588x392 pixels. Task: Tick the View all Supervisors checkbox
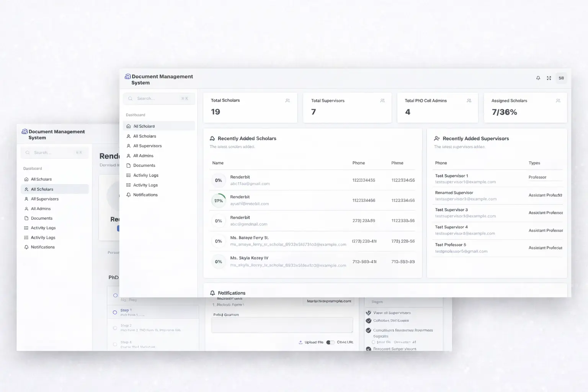tap(369, 313)
